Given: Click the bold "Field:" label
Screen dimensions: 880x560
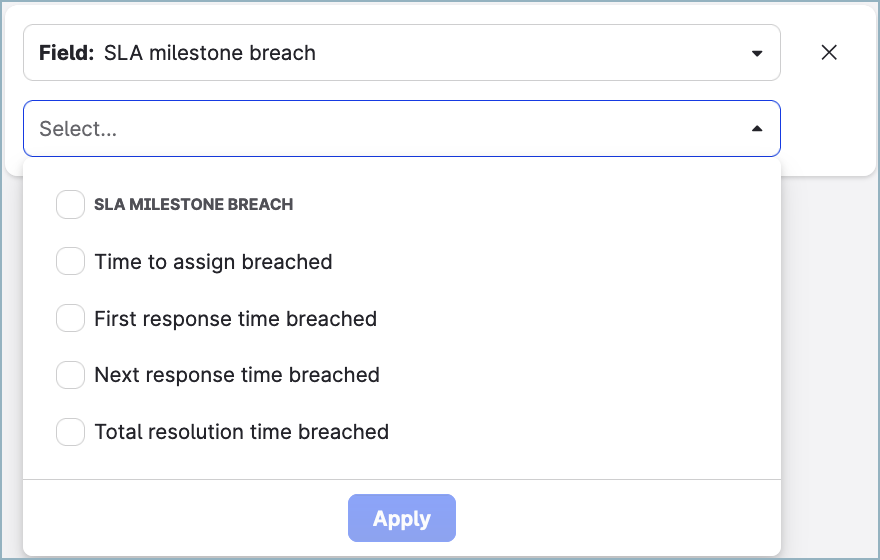Looking at the screenshot, I should [x=66, y=53].
